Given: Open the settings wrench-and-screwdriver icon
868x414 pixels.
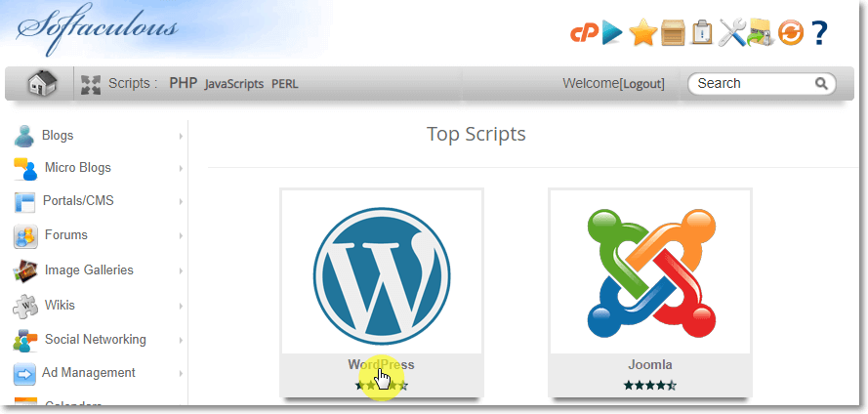Looking at the screenshot, I should click(x=732, y=32).
